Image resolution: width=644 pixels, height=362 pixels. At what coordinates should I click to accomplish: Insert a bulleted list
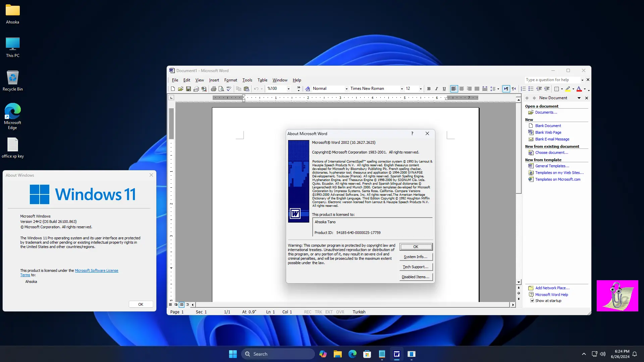click(x=531, y=89)
